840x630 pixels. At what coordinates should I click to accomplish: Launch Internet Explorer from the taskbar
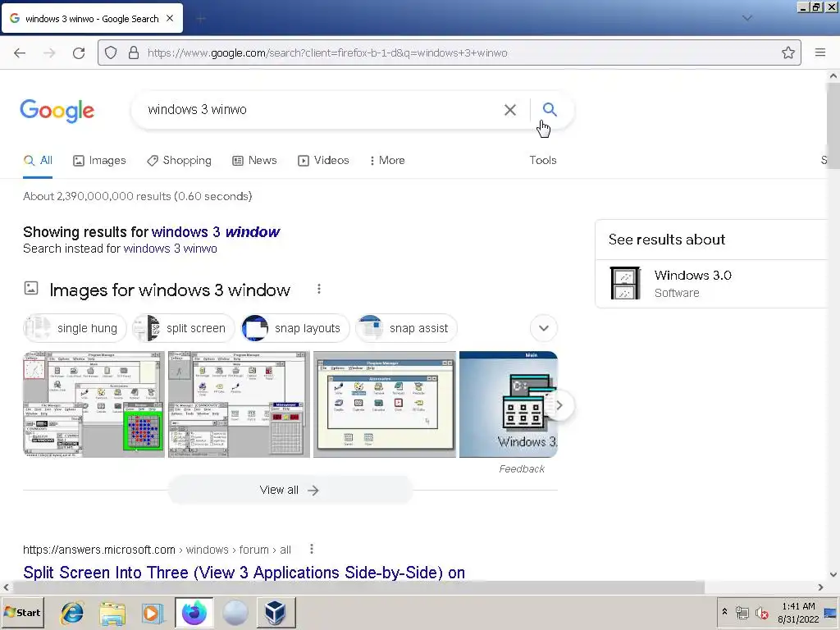(72, 612)
